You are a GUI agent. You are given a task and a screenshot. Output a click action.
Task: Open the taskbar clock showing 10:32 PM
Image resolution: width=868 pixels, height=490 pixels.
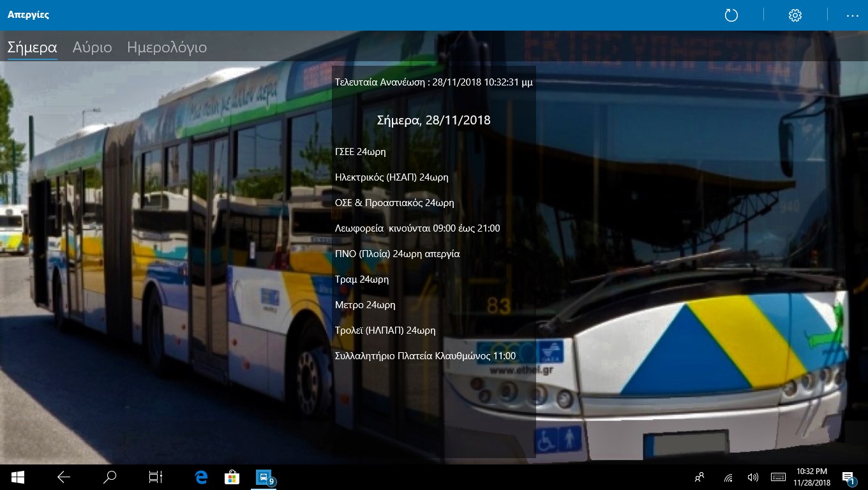tap(812, 477)
